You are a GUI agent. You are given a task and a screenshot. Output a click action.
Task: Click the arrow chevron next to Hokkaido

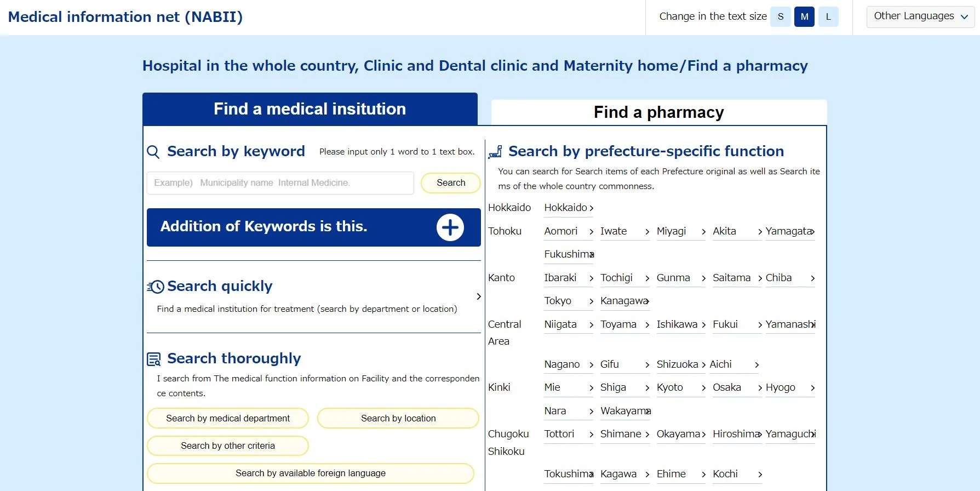(x=592, y=208)
